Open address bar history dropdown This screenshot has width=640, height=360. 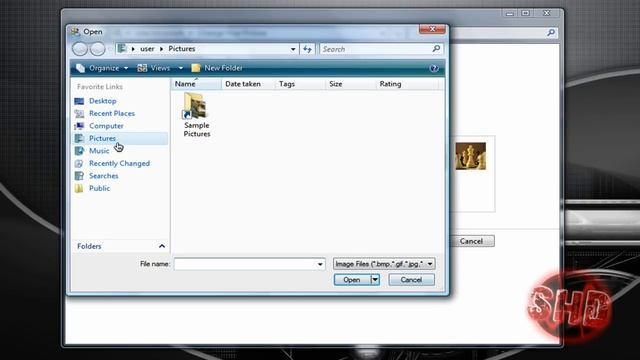293,49
